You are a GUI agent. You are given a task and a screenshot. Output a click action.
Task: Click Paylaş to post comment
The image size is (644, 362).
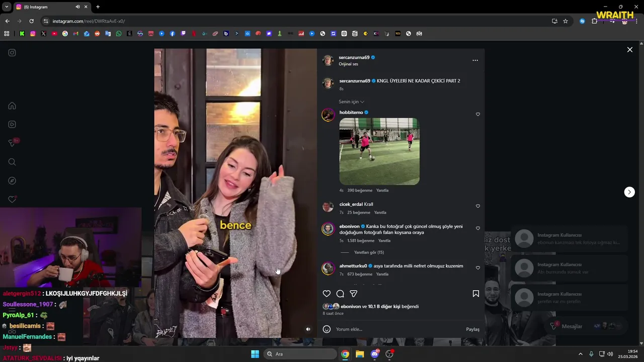[x=472, y=329]
